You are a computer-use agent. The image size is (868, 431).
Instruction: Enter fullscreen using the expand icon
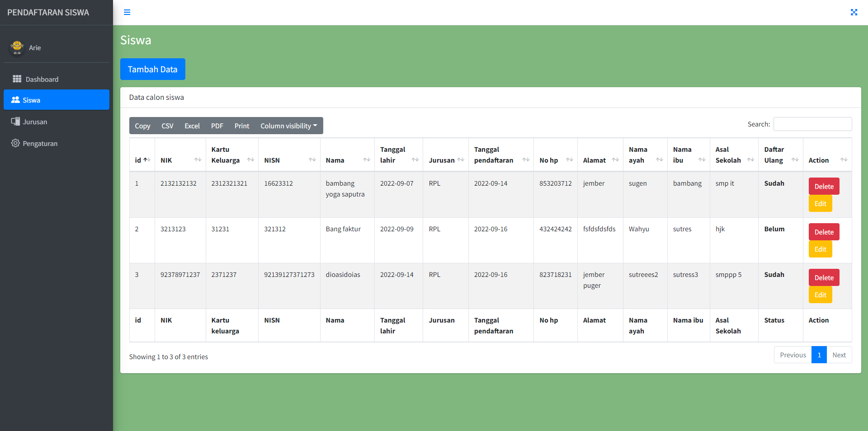(x=854, y=12)
